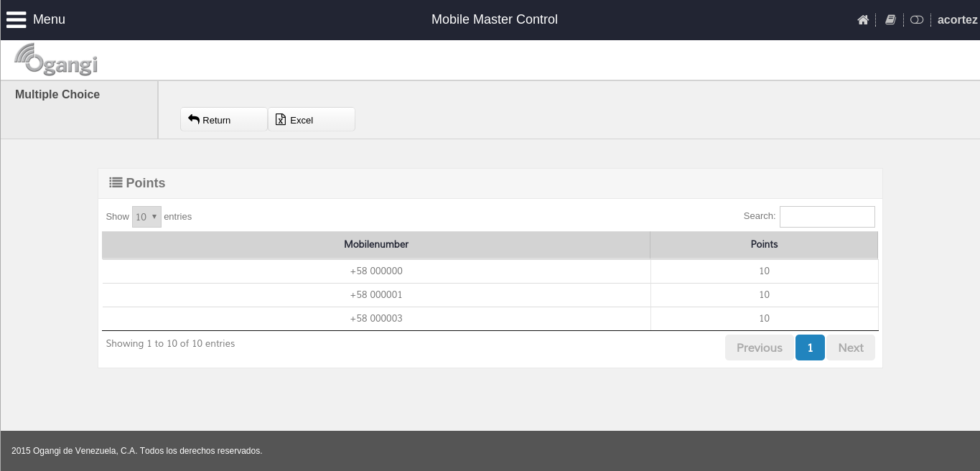
Task: Click the Multiple Choice section label
Action: click(57, 95)
